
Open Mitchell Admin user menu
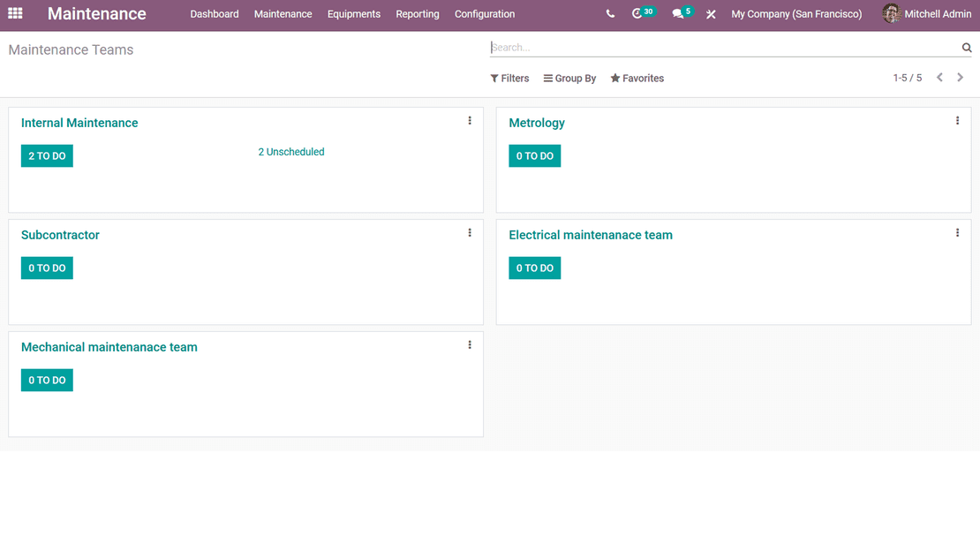tap(927, 14)
